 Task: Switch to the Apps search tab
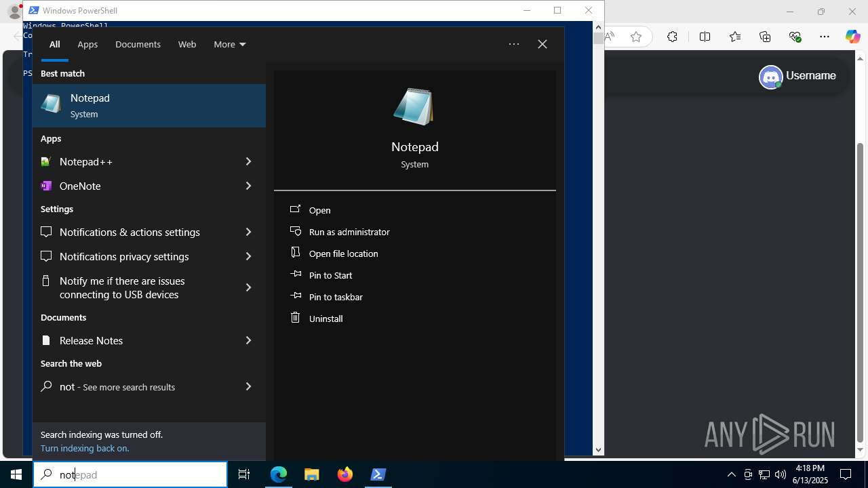click(87, 44)
